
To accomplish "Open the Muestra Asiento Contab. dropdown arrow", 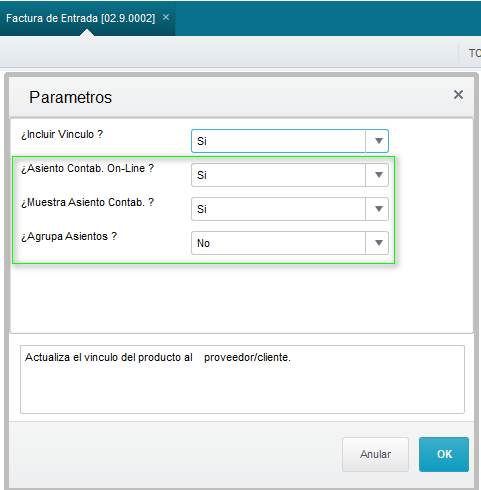I will tap(378, 209).
